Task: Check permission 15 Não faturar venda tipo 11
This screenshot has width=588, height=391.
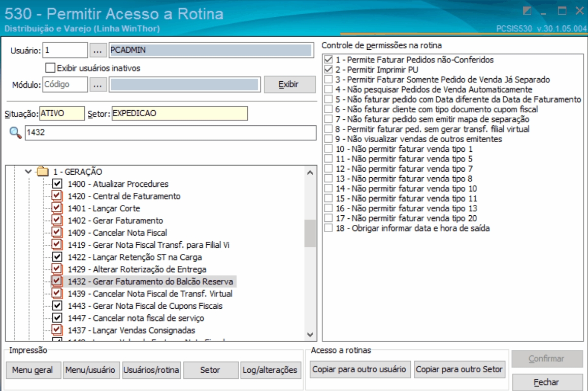Action: (x=329, y=199)
